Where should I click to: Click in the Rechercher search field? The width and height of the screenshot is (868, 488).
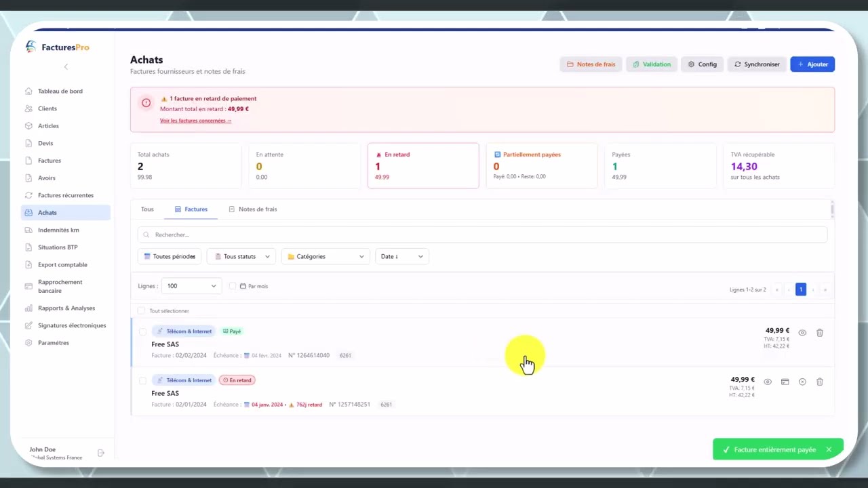point(482,235)
